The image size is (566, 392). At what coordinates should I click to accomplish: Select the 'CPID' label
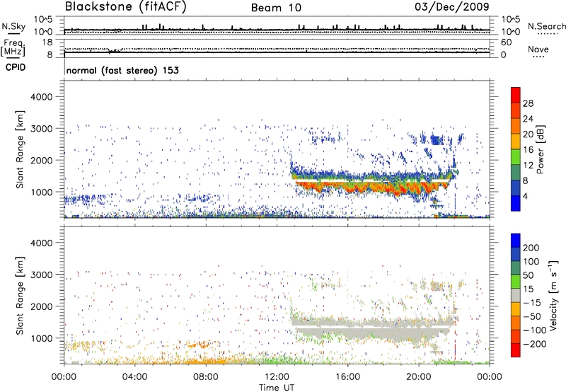tap(16, 67)
